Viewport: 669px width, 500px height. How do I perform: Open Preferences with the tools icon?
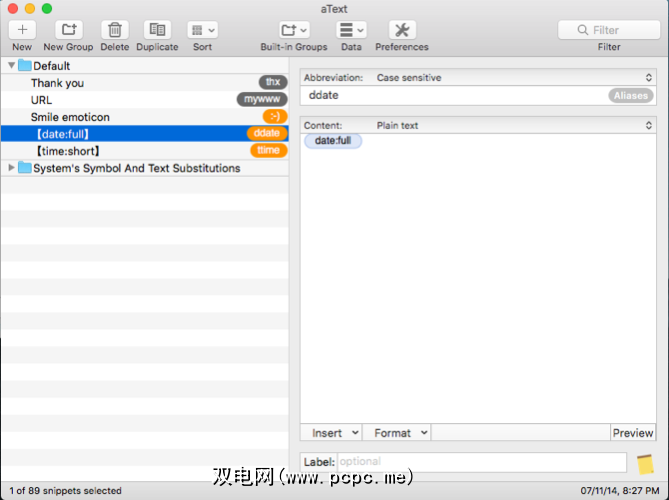click(402, 30)
